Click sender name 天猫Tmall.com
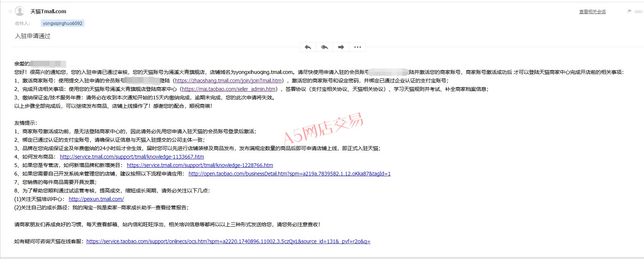Viewport: 644px width, 259px height. 48,11
